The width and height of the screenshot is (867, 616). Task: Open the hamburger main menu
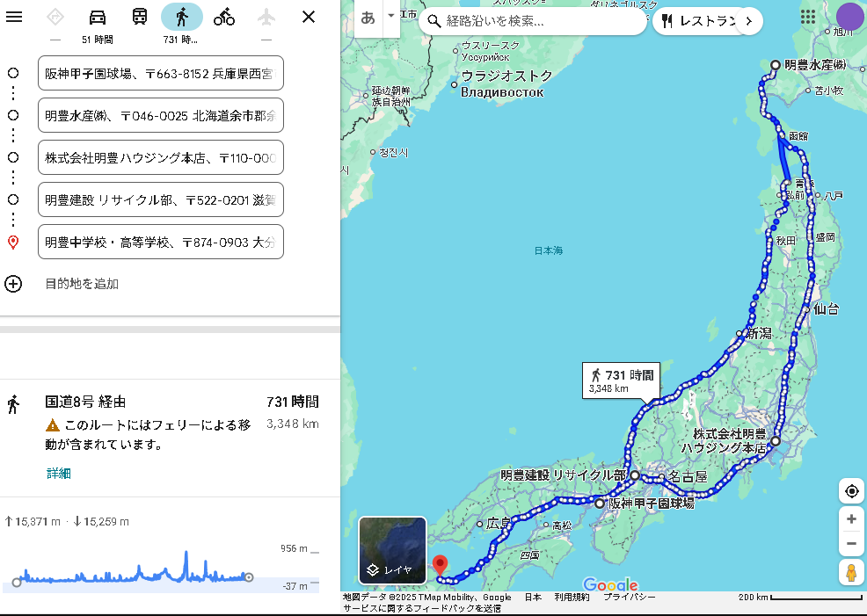14,17
